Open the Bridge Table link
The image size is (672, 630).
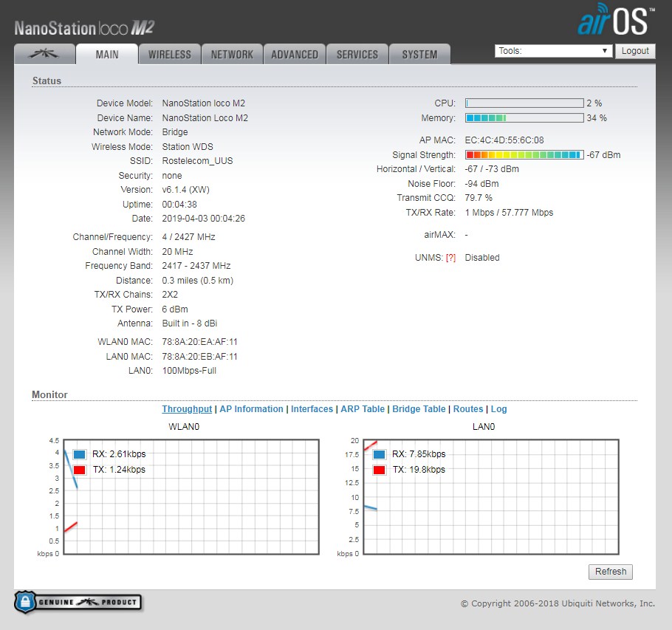419,409
